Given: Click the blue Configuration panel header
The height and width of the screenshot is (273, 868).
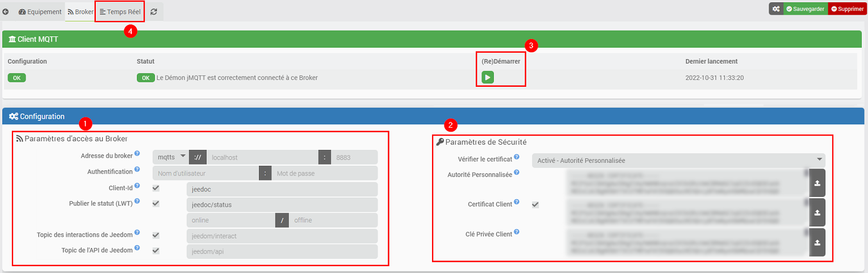Looking at the screenshot, I should pos(434,116).
